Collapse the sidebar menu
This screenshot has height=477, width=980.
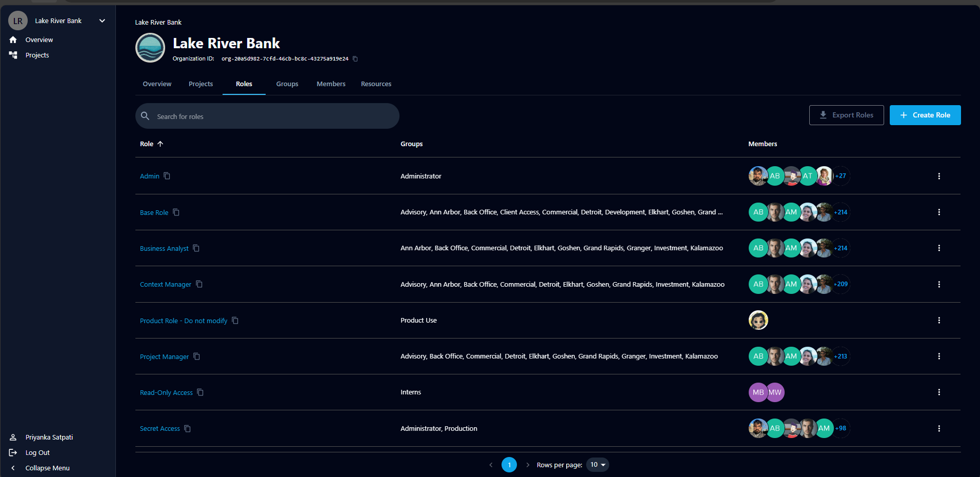coord(47,468)
